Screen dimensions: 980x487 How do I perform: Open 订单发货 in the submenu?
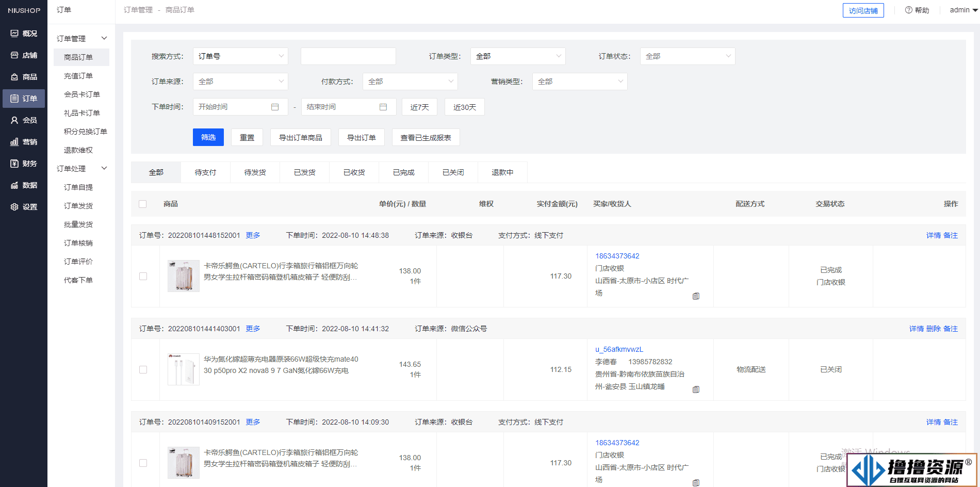point(78,206)
